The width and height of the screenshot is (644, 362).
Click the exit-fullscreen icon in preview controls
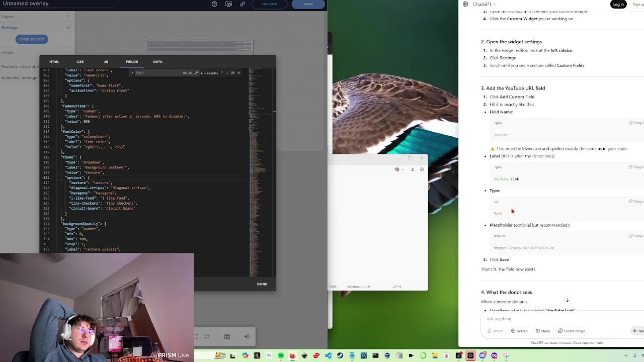(207, 336)
